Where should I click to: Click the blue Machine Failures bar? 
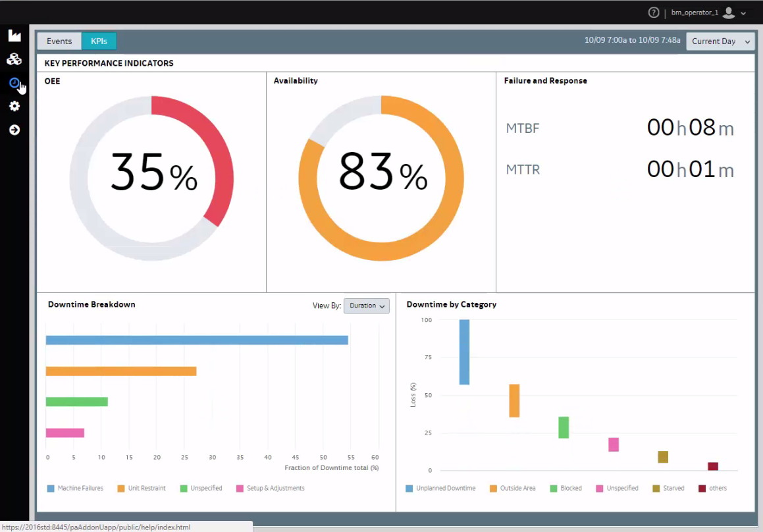point(197,340)
